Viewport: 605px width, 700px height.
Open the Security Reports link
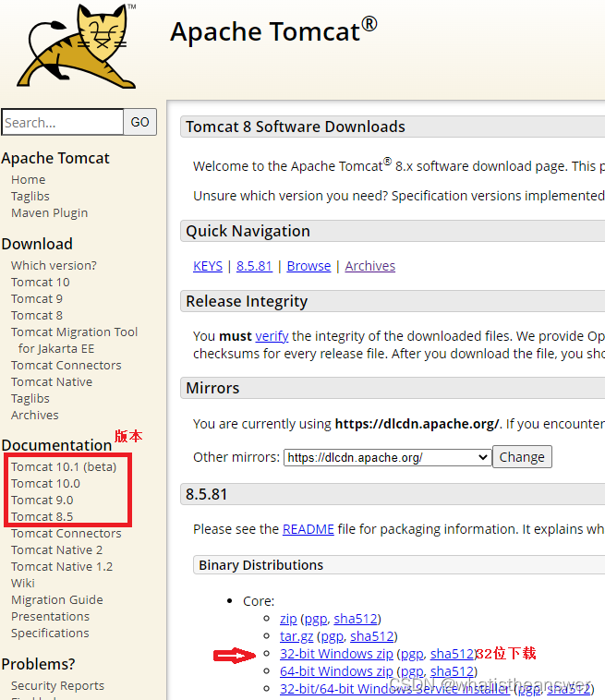pos(57,686)
